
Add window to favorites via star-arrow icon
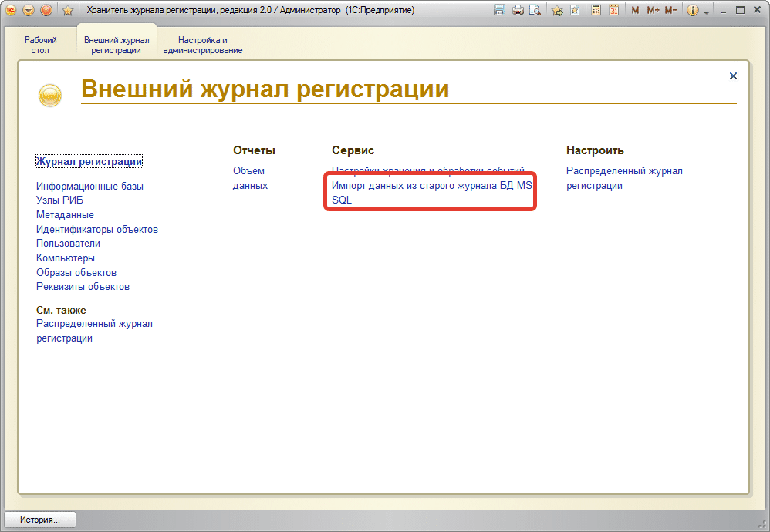[556, 10]
